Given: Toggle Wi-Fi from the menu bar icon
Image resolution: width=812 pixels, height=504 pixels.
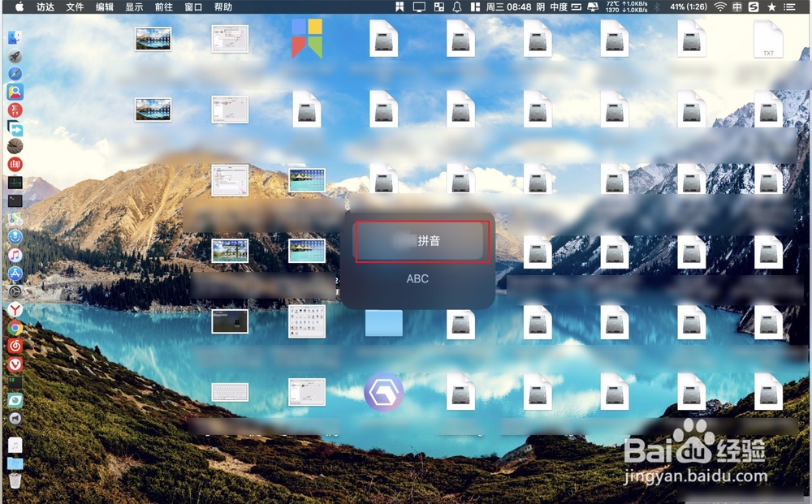Looking at the screenshot, I should (719, 7).
